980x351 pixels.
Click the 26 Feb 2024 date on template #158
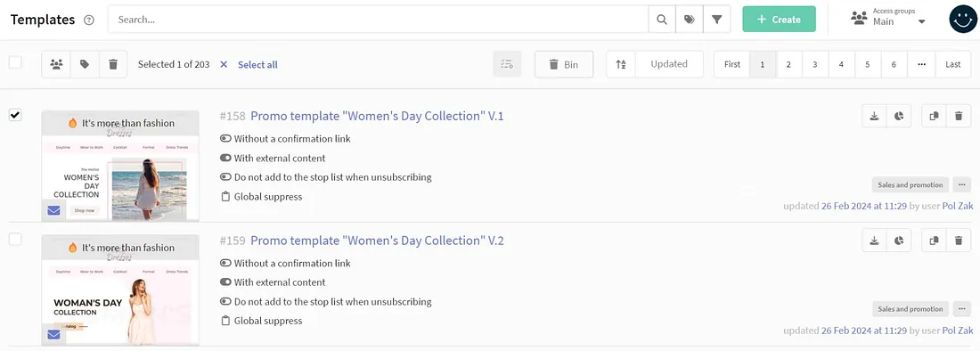coord(864,206)
